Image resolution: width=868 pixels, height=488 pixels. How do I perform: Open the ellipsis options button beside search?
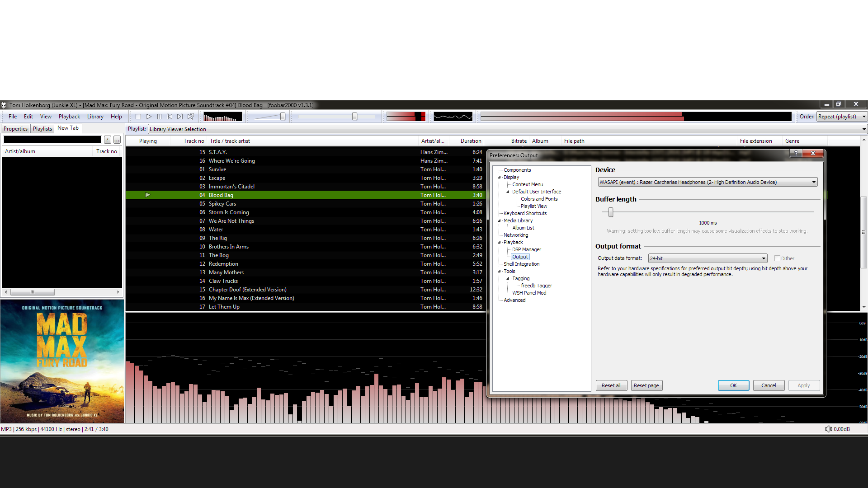pyautogui.click(x=117, y=140)
